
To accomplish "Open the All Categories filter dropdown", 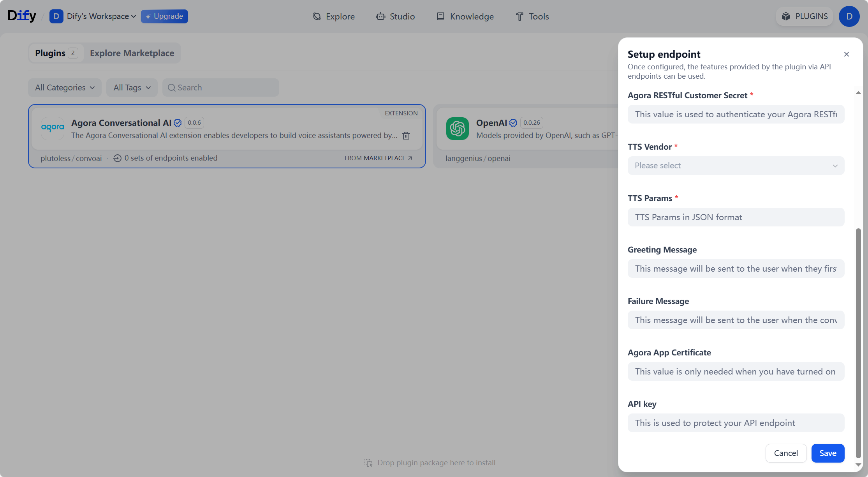I will (65, 88).
